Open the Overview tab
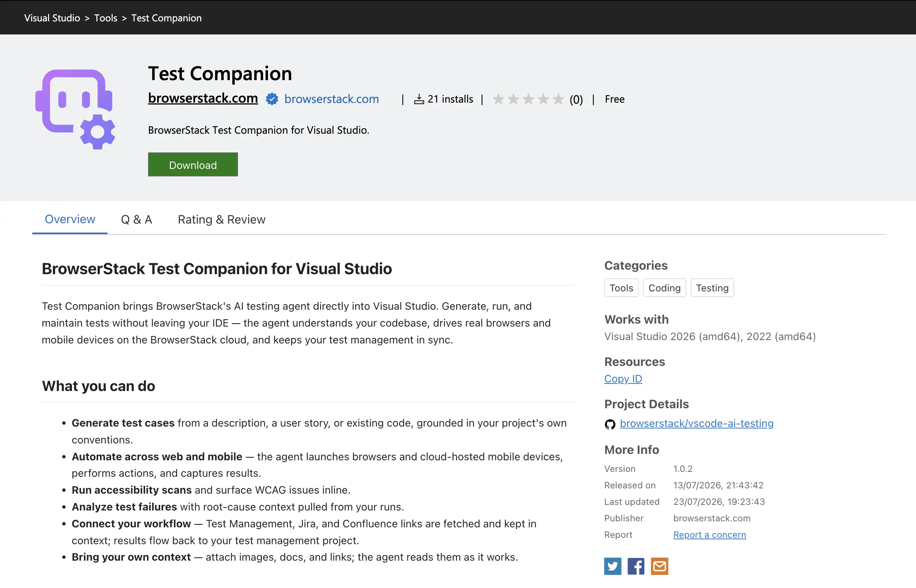916x588 pixels. [70, 219]
